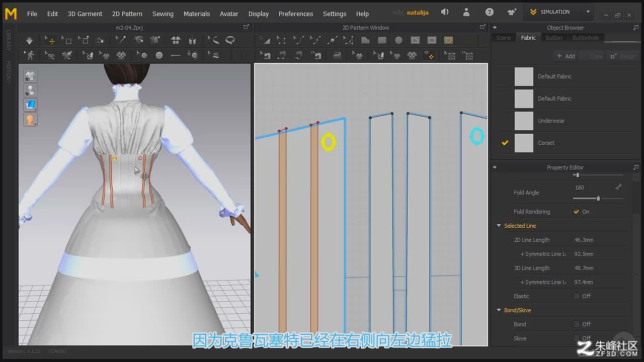Image resolution: width=644 pixels, height=362 pixels.
Task: Open the Sewing menu
Action: click(163, 14)
